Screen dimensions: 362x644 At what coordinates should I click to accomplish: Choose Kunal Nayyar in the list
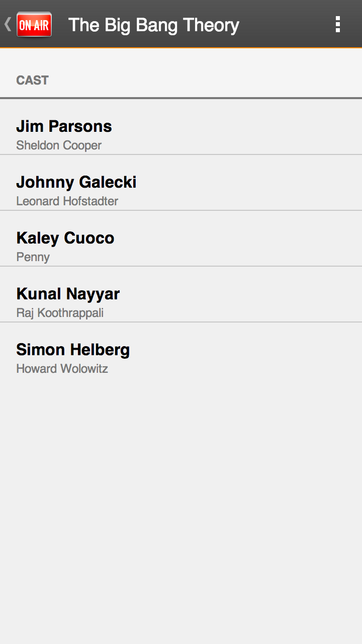pyautogui.click(x=68, y=293)
